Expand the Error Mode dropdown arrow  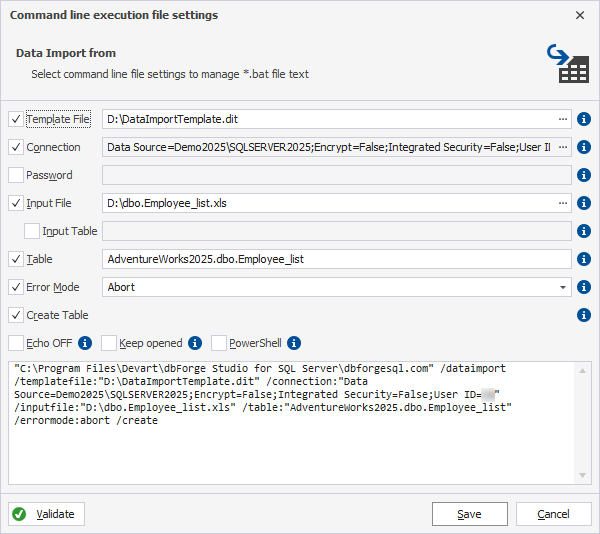click(x=562, y=287)
